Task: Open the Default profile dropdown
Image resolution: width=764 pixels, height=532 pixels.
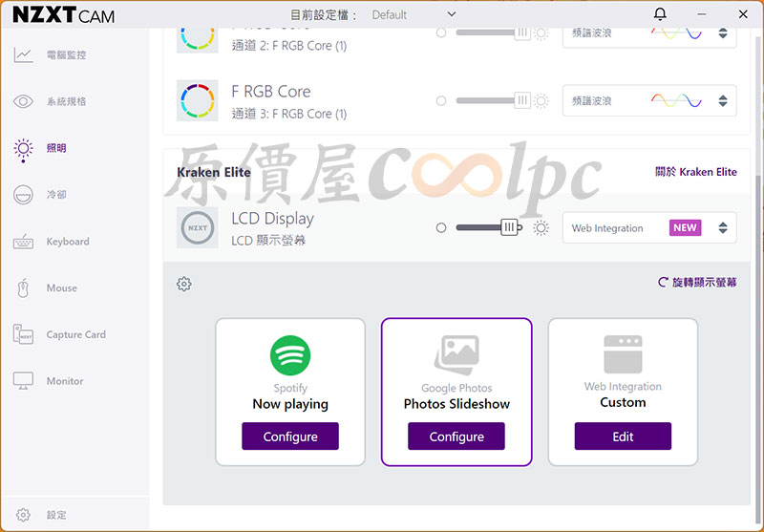Action: (x=414, y=15)
